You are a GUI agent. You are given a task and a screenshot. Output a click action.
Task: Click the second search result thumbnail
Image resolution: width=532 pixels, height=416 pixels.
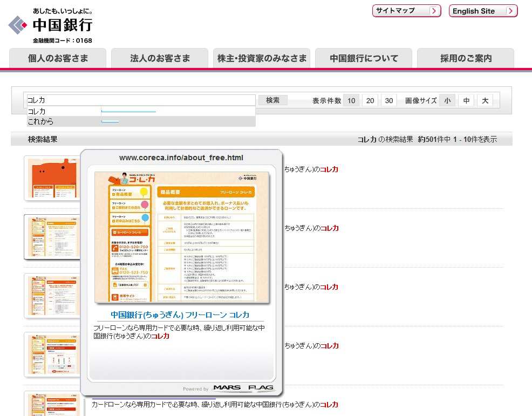(52, 237)
